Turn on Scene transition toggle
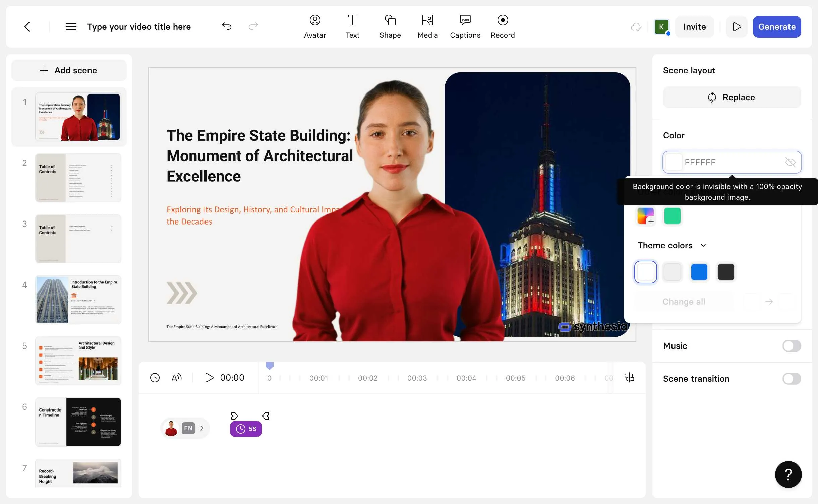 [792, 379]
